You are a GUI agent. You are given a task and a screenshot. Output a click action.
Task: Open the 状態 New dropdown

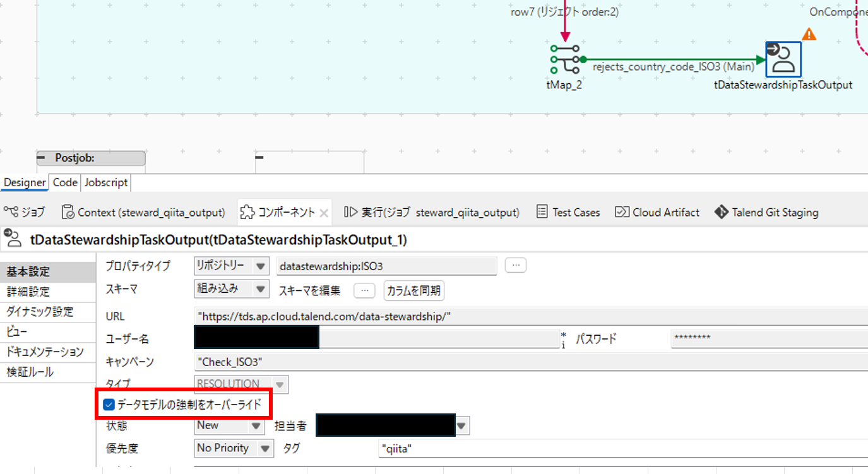[x=229, y=426]
